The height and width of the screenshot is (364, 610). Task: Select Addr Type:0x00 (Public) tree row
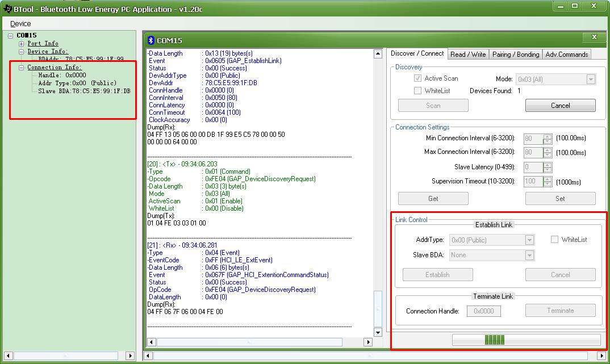pyautogui.click(x=77, y=83)
